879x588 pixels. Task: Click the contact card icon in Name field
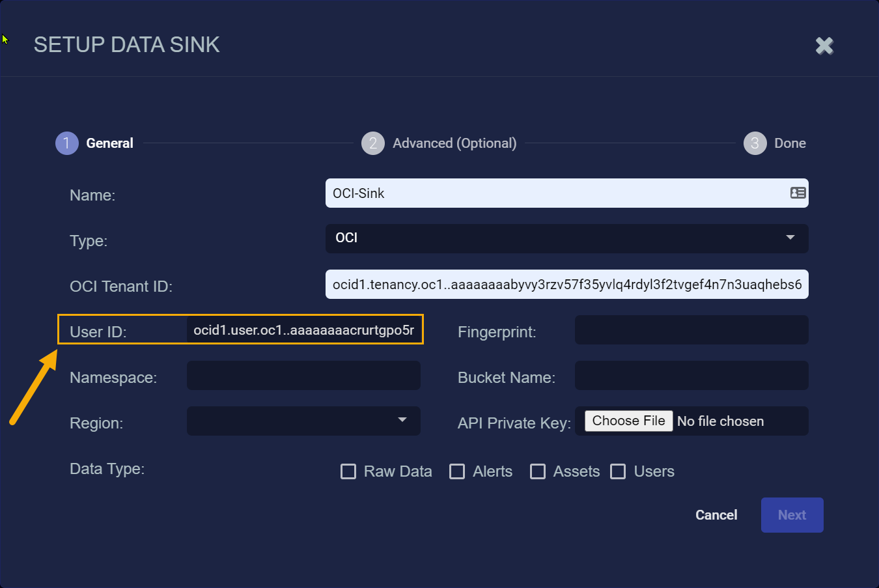point(798,193)
